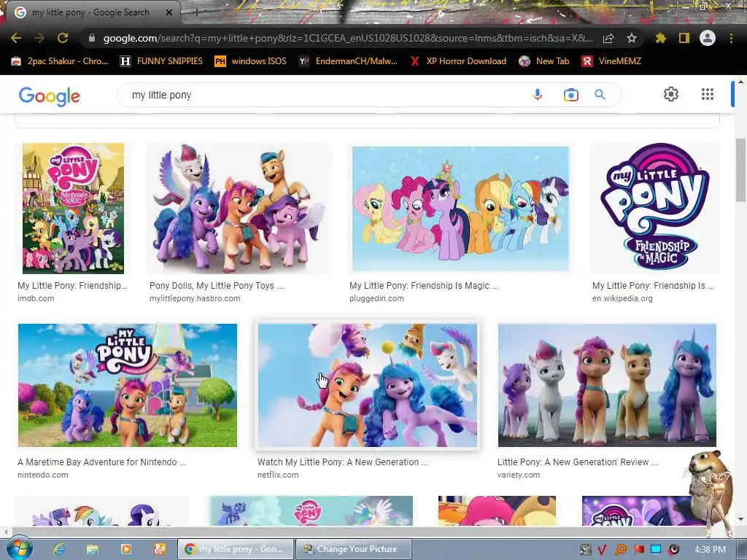
Task: Reload the page with refresh icon
Action: click(x=63, y=38)
